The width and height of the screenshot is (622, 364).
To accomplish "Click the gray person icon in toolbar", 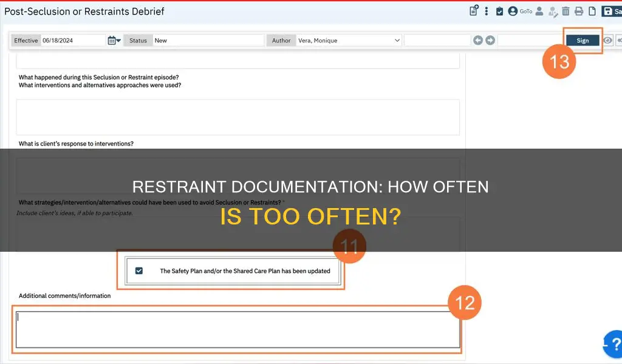I will coord(539,11).
